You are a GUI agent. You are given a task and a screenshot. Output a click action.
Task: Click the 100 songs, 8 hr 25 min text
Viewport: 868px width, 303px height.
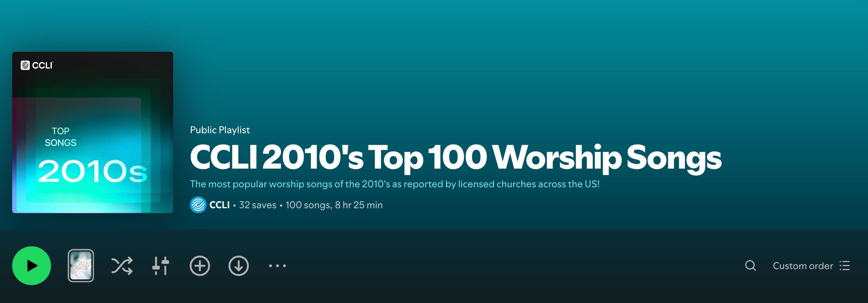(x=334, y=205)
